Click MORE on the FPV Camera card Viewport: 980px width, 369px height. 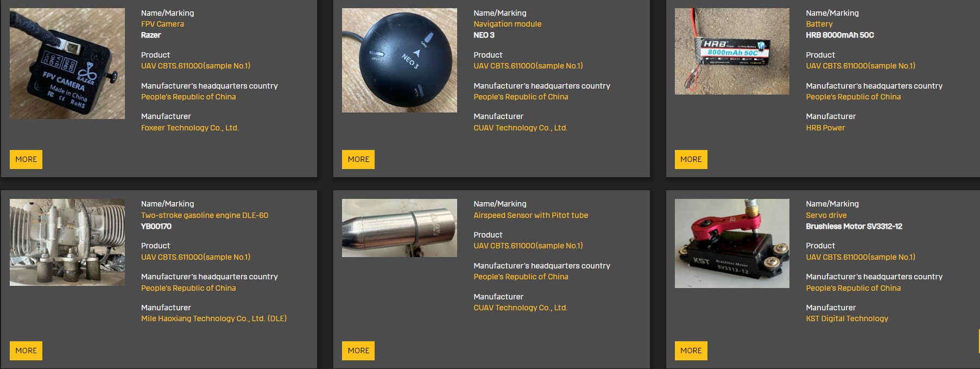(x=26, y=159)
